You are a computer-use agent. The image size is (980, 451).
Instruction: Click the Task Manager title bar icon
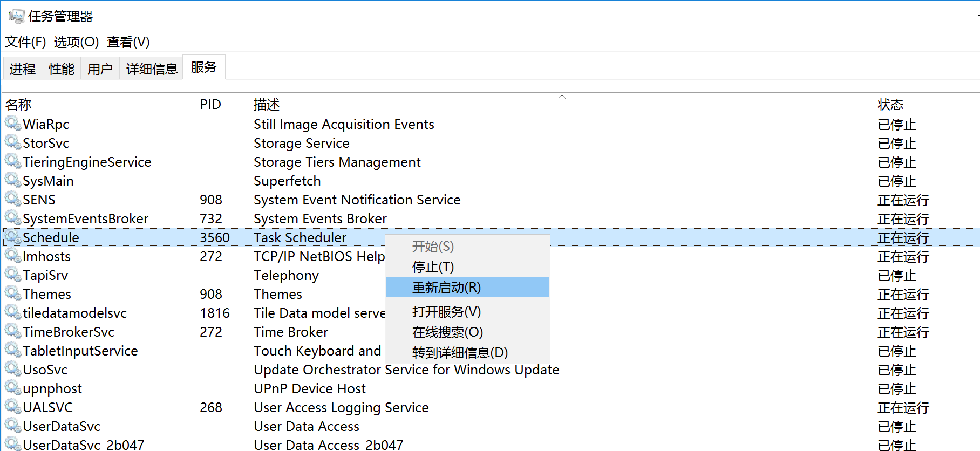point(16,16)
